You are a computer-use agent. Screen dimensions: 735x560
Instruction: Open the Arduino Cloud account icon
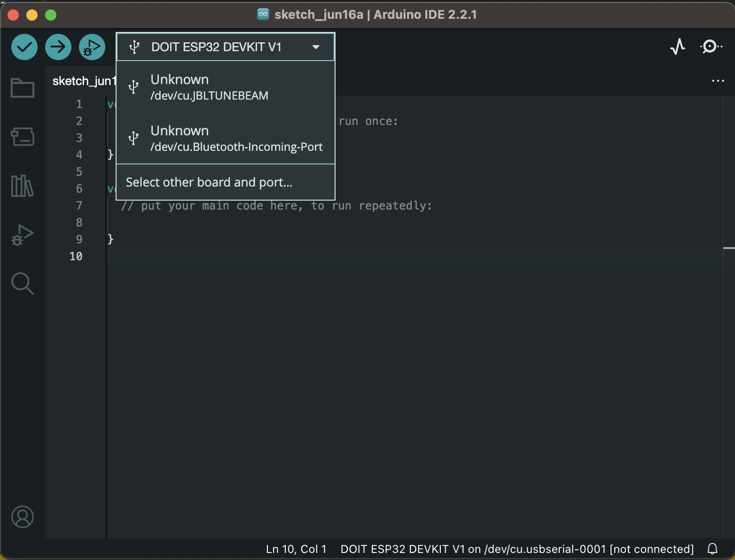point(23,517)
